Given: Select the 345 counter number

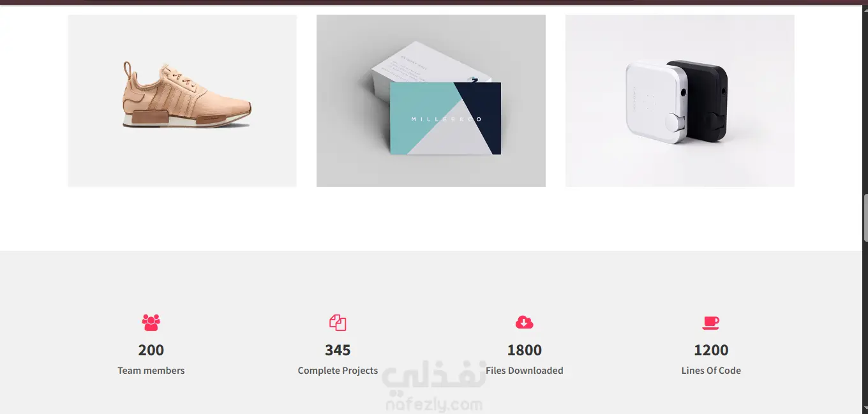Looking at the screenshot, I should (x=338, y=350).
